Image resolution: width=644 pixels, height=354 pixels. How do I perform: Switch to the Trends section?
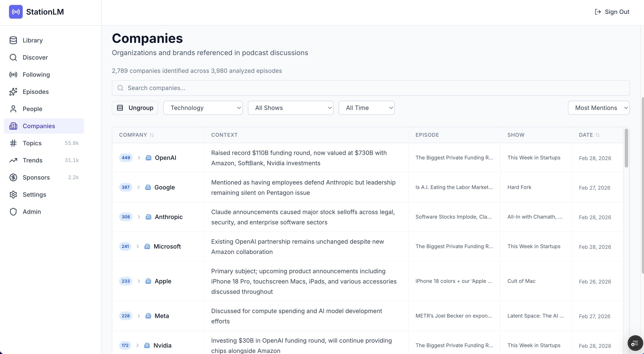(33, 160)
